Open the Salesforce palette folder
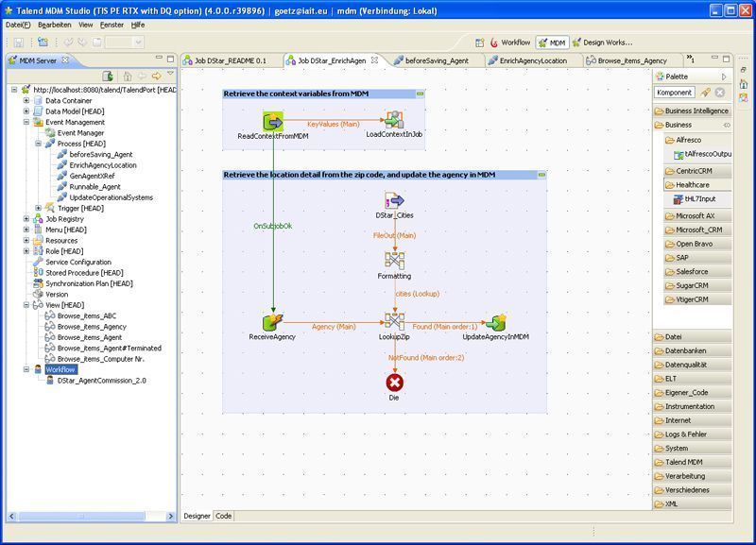 tap(697, 272)
